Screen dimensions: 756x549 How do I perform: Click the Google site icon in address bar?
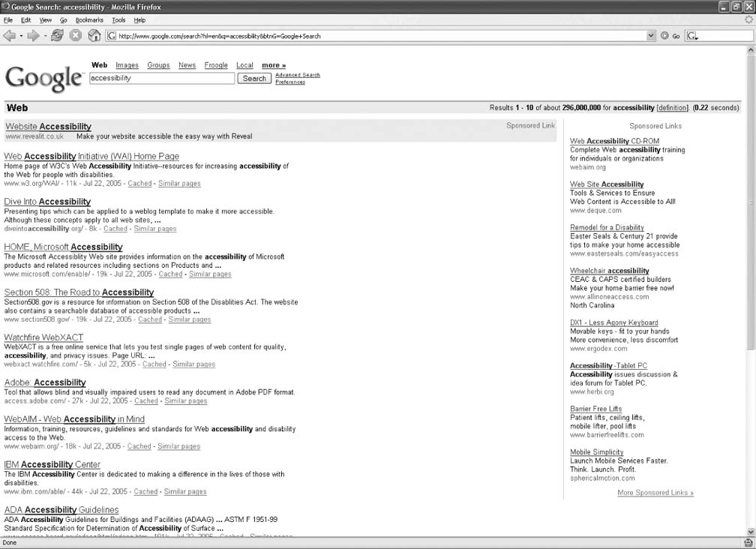point(112,36)
